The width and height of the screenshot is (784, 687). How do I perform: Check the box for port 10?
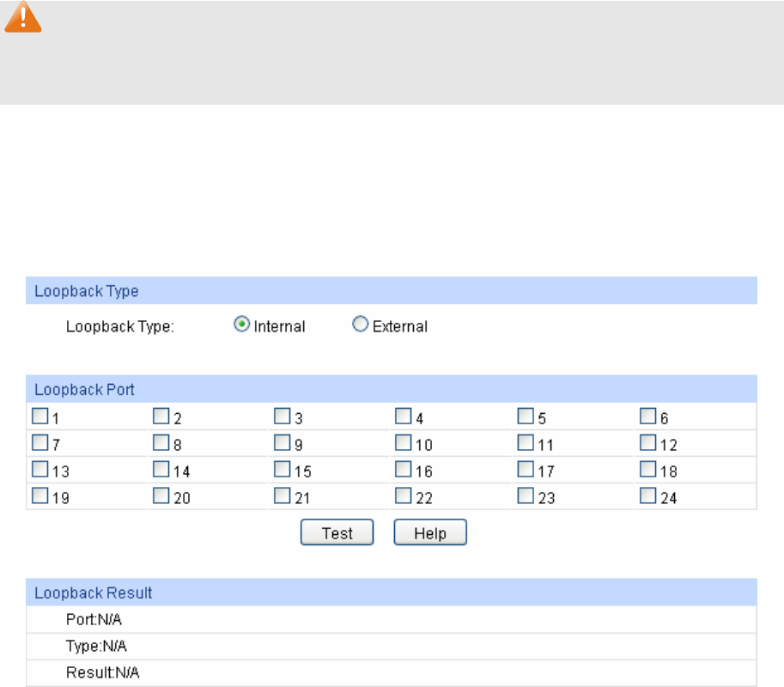pyautogui.click(x=404, y=443)
